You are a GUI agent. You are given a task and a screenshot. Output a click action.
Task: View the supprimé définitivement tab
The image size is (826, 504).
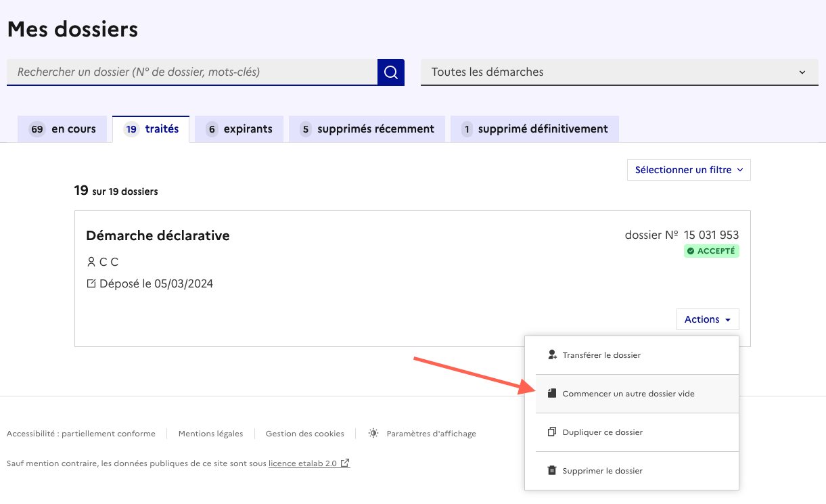534,129
